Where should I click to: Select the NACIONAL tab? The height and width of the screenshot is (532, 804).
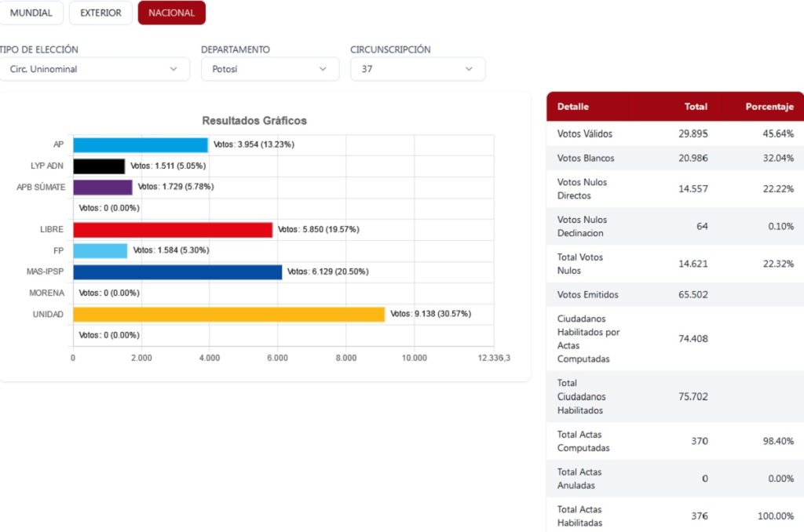click(x=171, y=13)
